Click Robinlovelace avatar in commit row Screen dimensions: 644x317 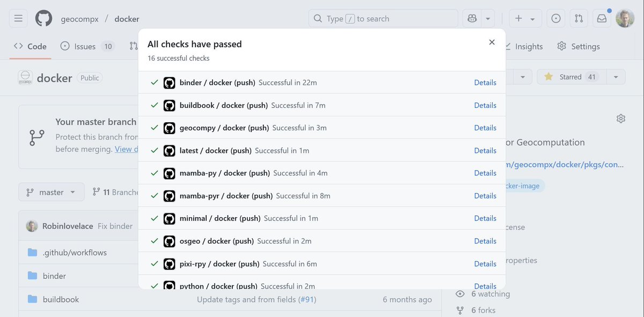(32, 226)
